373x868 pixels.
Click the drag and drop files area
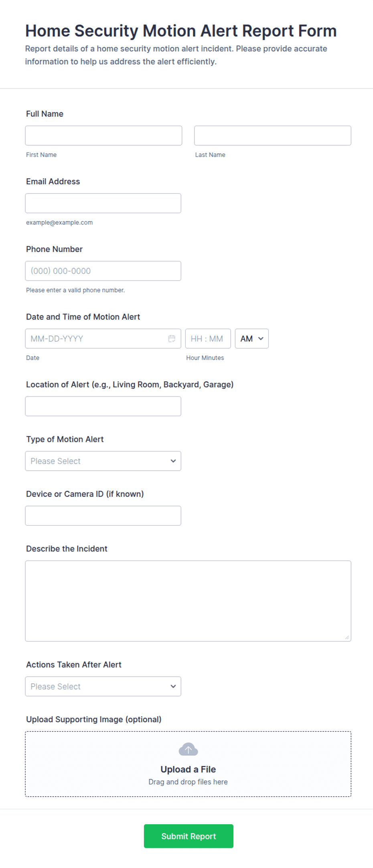pos(188,764)
